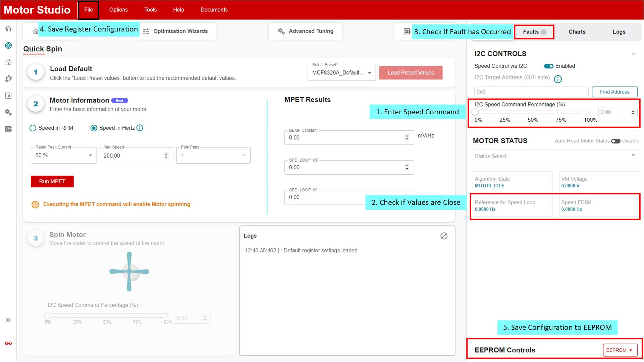Expand the left sidebar with double chevron
The height and width of the screenshot is (362, 644).
pos(8,320)
